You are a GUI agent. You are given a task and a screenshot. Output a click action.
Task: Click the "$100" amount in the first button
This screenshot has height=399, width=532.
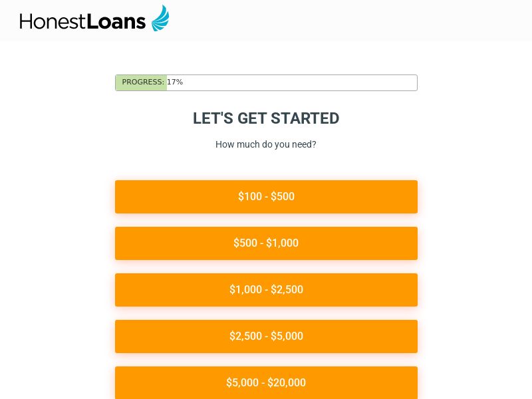click(x=250, y=197)
